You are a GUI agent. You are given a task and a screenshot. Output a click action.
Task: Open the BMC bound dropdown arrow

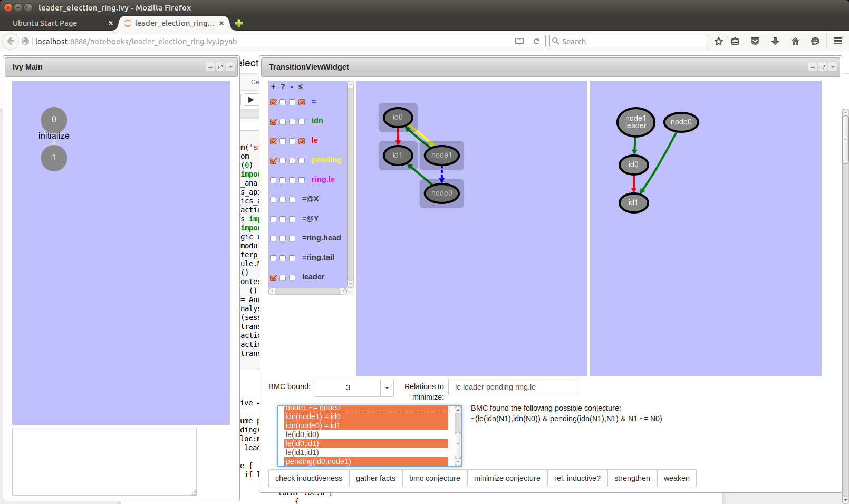(x=387, y=387)
